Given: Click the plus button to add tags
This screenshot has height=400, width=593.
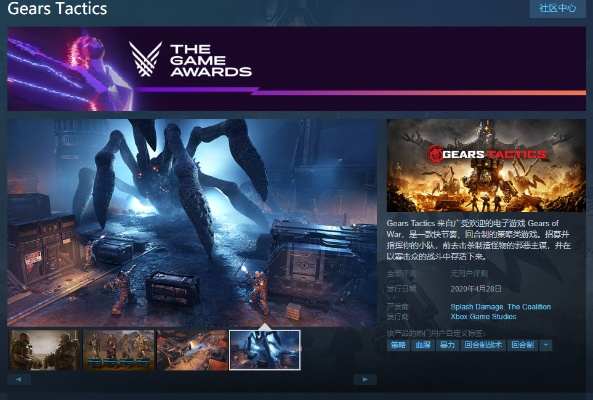Looking at the screenshot, I should [546, 345].
